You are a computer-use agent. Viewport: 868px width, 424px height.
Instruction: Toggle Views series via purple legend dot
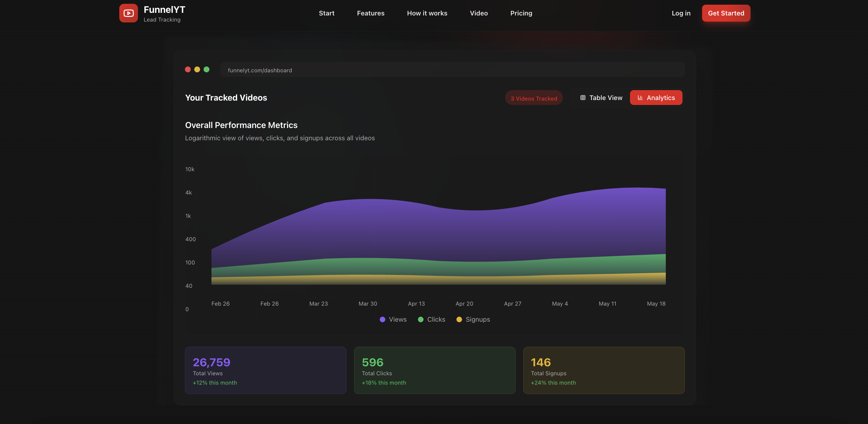[x=382, y=319]
